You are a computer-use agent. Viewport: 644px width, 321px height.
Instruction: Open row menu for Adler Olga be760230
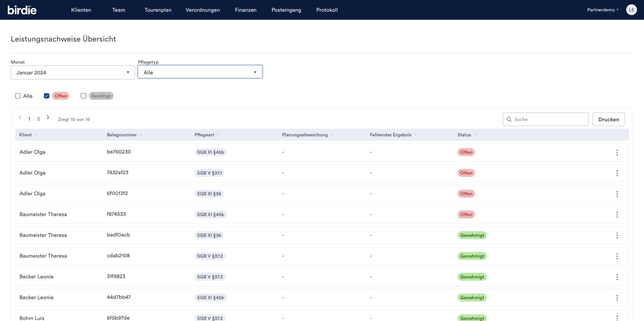[x=617, y=152]
